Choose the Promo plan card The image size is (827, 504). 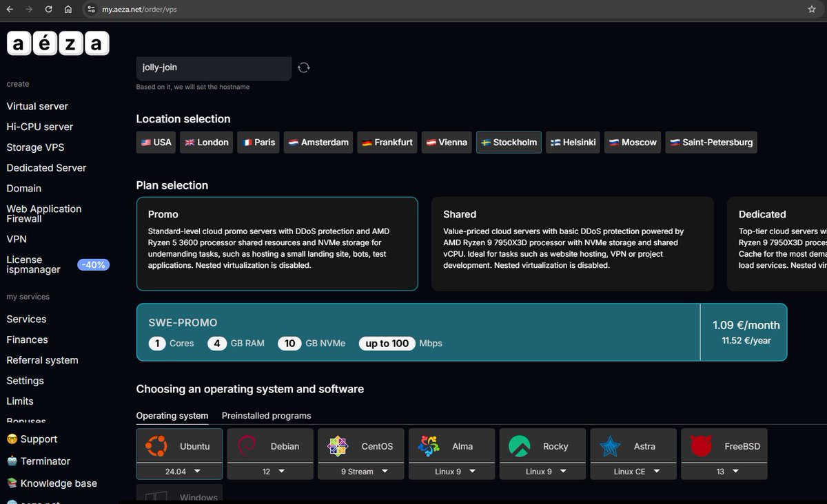pos(277,244)
